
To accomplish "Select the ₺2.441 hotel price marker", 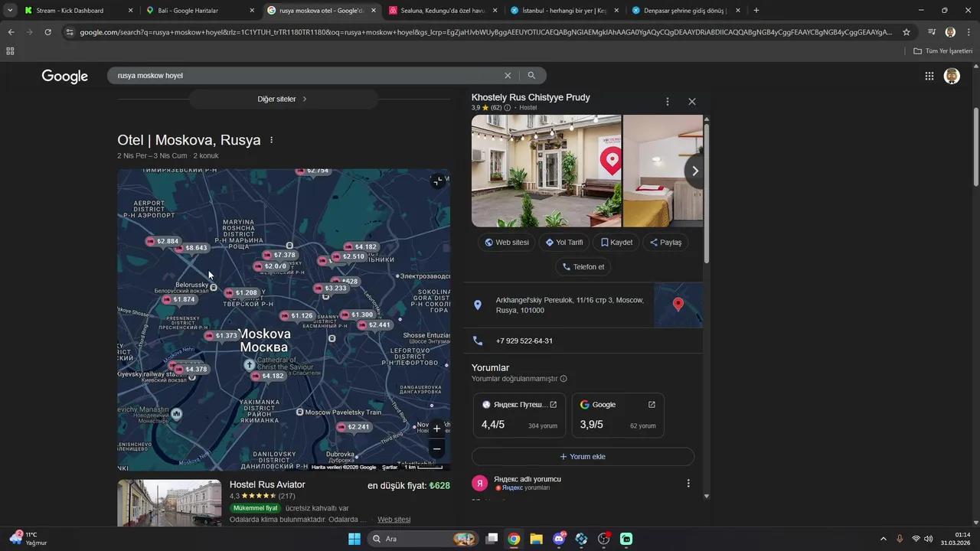I will click(374, 325).
